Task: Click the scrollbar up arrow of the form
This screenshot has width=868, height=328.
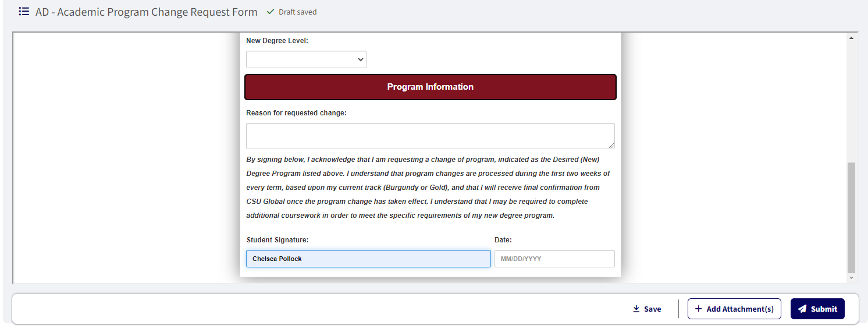Action: tap(852, 38)
